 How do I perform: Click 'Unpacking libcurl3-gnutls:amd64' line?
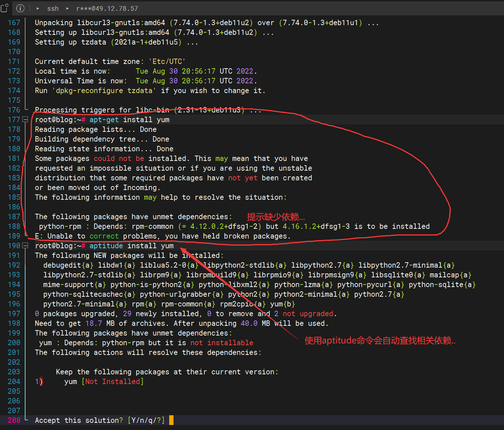[x=207, y=23]
